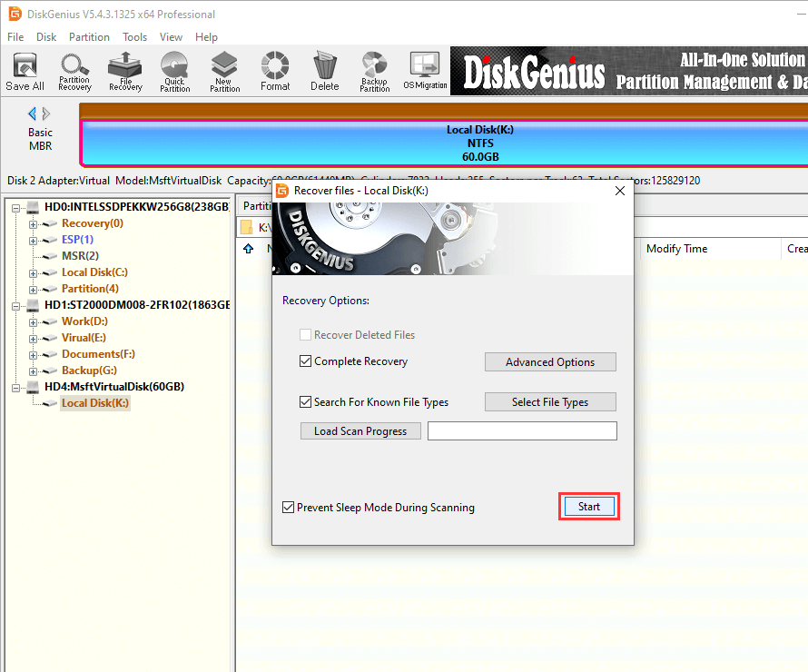Toggle Search For Known File Types
Screen dimensions: 808x672
[x=306, y=402]
